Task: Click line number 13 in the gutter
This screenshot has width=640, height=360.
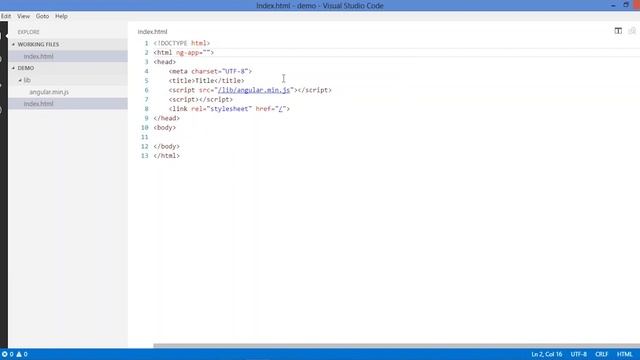Action: [x=144, y=156]
